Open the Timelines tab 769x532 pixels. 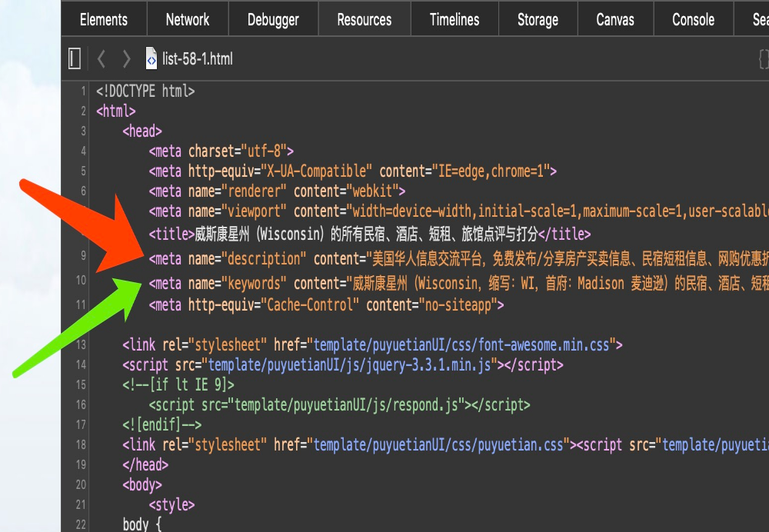[x=454, y=20]
